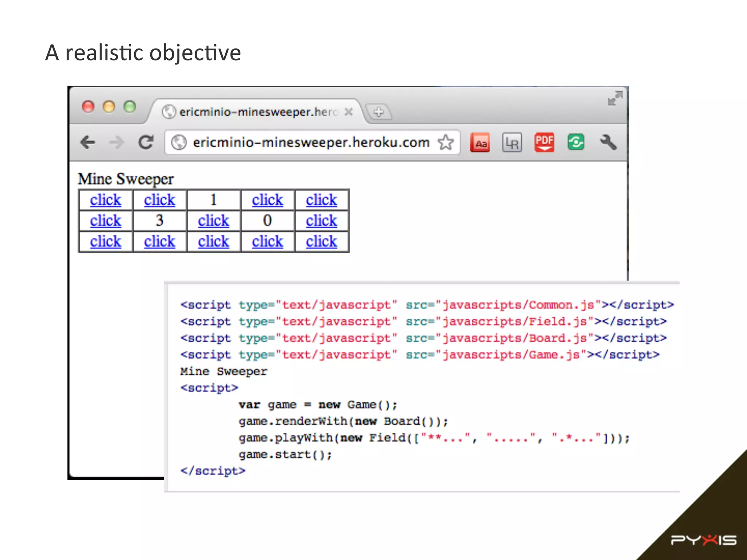Reload the page with refresh icon

click(x=146, y=142)
